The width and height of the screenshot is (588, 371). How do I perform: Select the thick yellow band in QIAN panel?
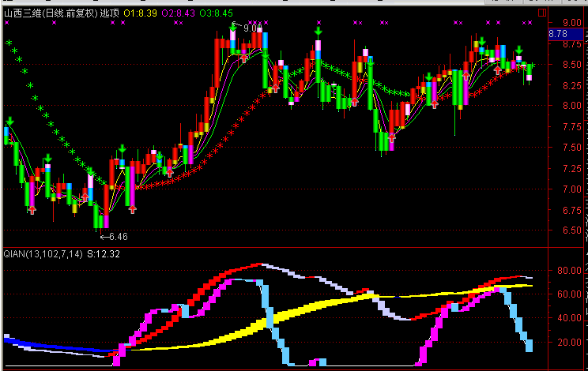[x=316, y=304]
